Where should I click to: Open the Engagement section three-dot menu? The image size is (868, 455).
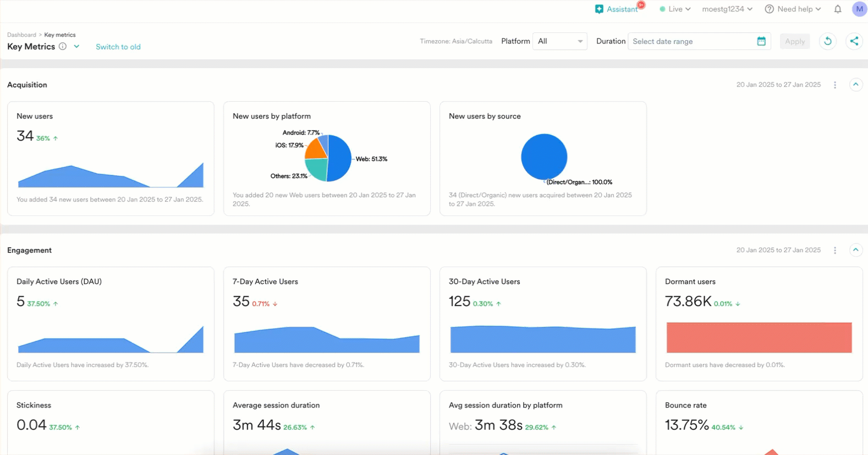(835, 250)
